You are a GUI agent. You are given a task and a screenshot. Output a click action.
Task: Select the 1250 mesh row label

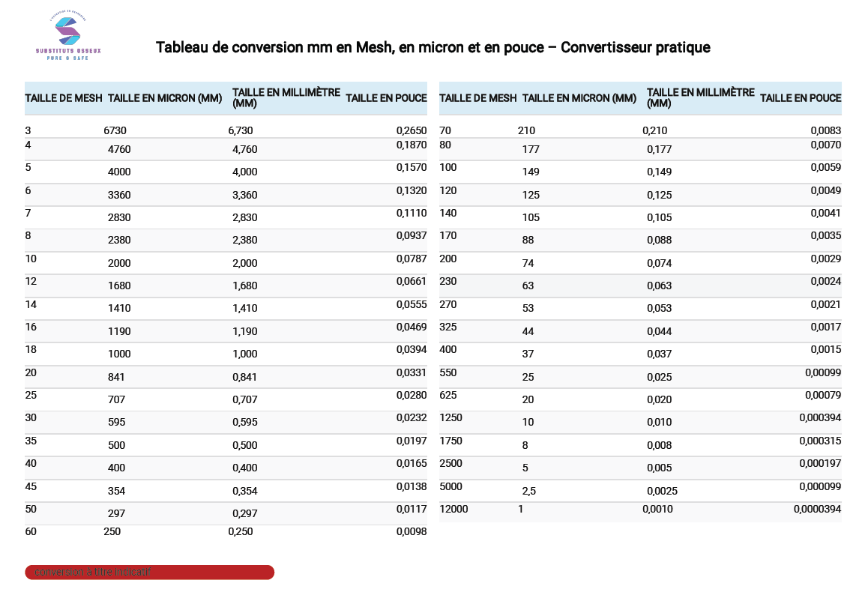click(450, 417)
